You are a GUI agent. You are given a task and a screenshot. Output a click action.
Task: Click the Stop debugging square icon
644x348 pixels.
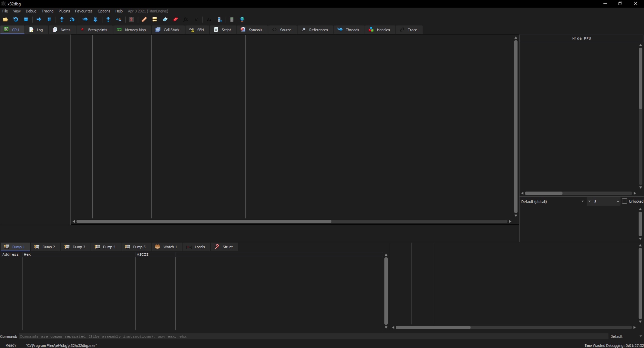coord(26,19)
